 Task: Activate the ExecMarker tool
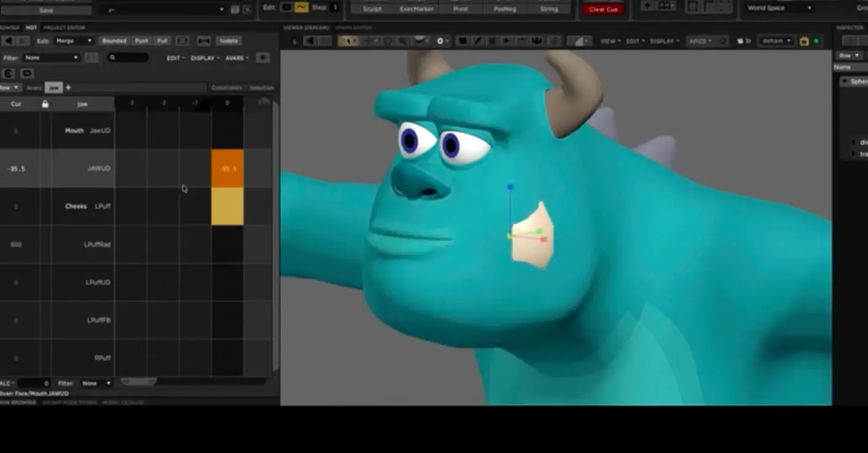pos(418,9)
